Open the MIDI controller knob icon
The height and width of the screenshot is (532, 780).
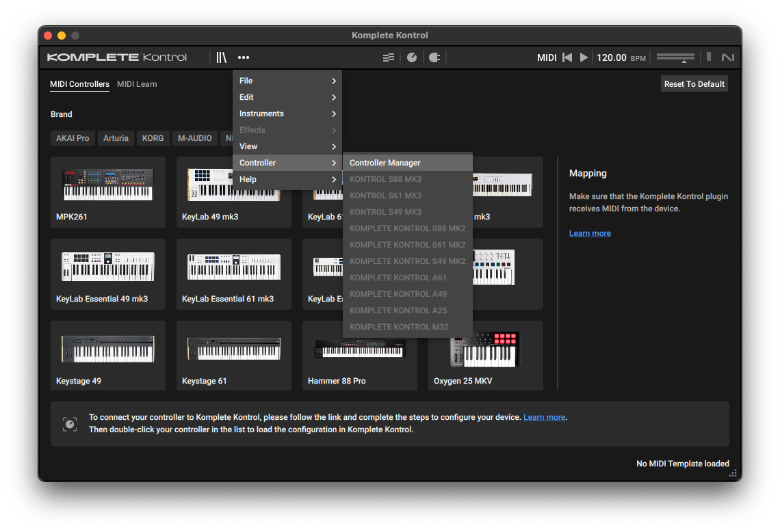(x=412, y=57)
